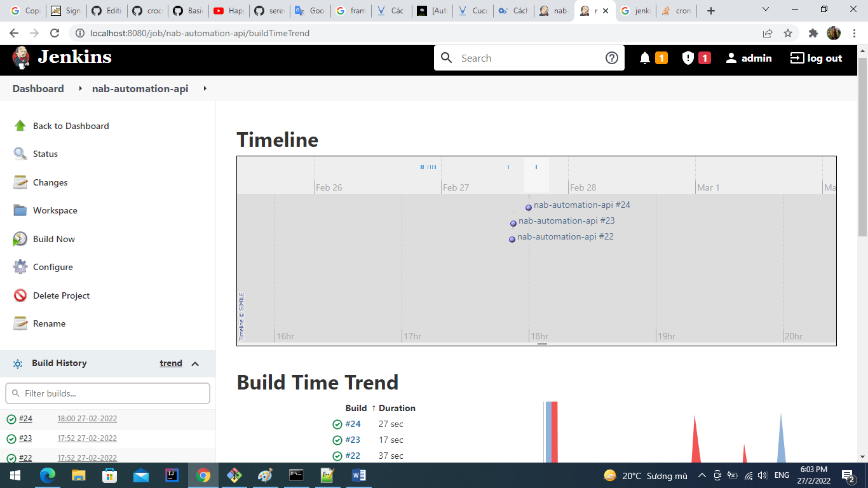
Task: Click the Changes notepad icon
Action: coord(20,182)
